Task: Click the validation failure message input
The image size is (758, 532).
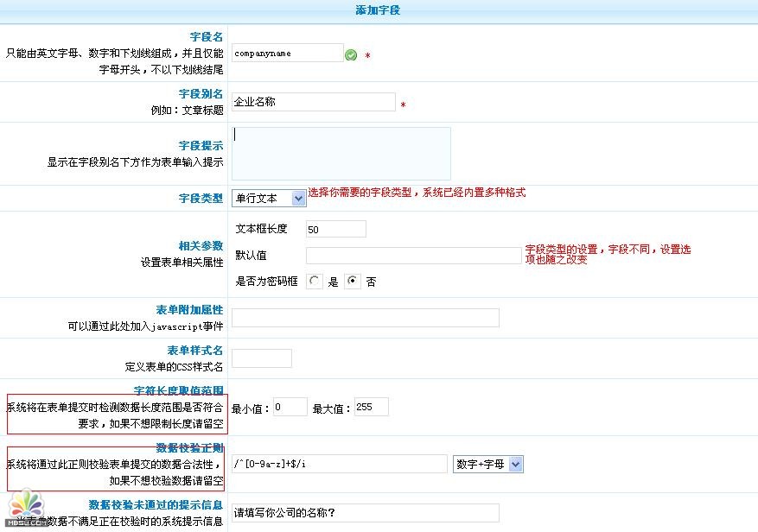Action: [365, 513]
